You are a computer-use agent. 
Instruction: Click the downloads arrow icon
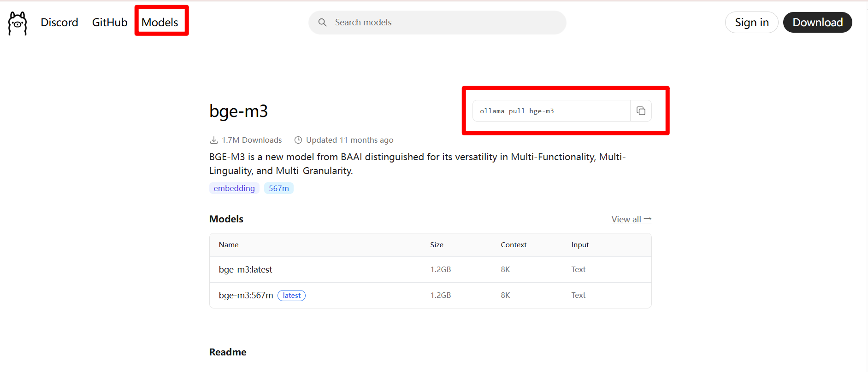pyautogui.click(x=214, y=140)
